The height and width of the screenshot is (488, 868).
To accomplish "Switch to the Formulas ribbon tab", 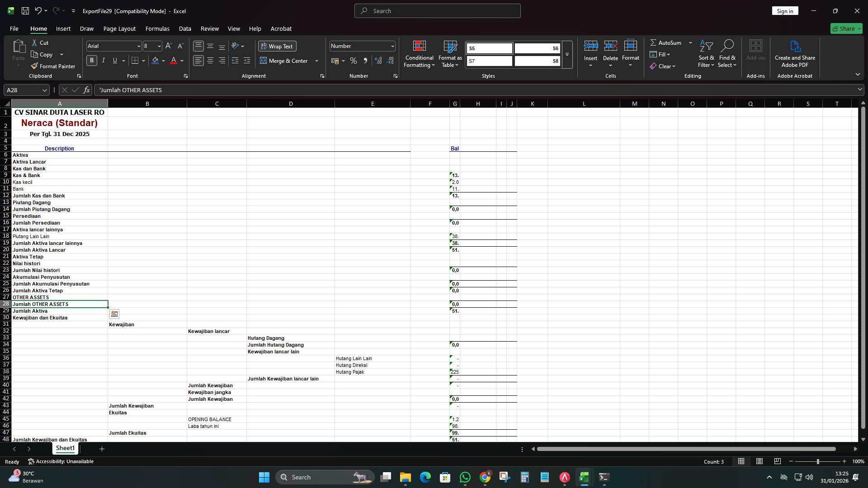I will (x=157, y=28).
